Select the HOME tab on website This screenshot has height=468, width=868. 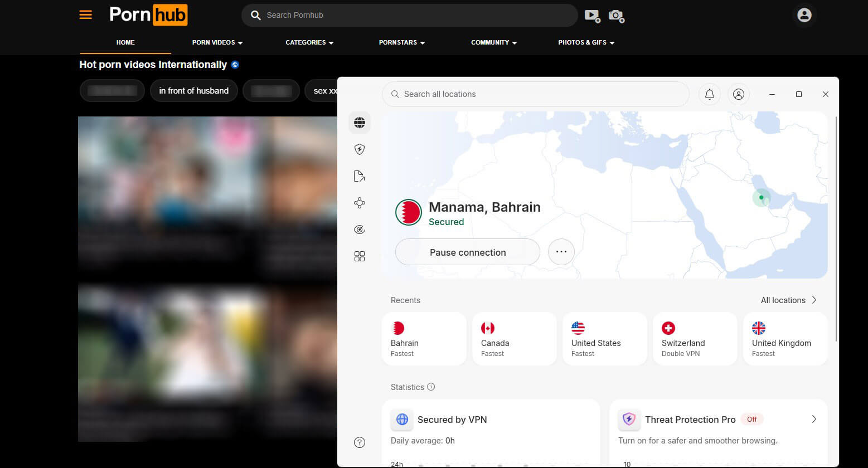pyautogui.click(x=125, y=42)
